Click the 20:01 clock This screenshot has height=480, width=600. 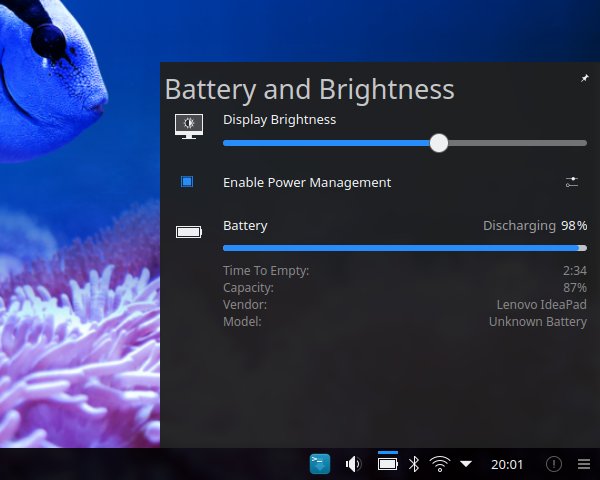tap(507, 464)
